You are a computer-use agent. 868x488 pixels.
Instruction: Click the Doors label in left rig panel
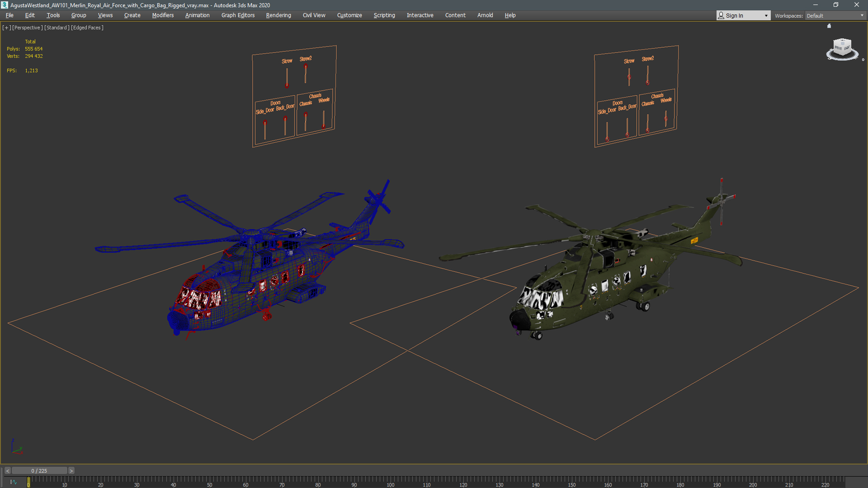275,103
